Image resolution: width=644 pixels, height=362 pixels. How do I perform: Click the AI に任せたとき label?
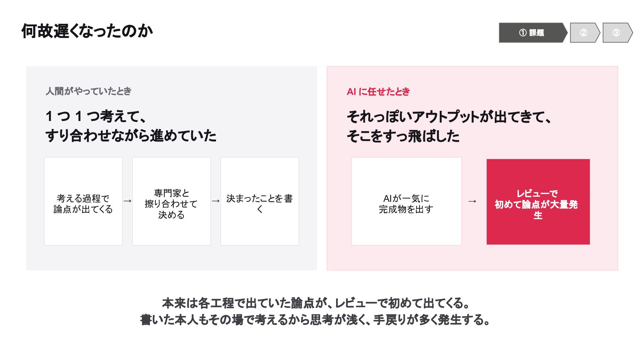(x=378, y=92)
